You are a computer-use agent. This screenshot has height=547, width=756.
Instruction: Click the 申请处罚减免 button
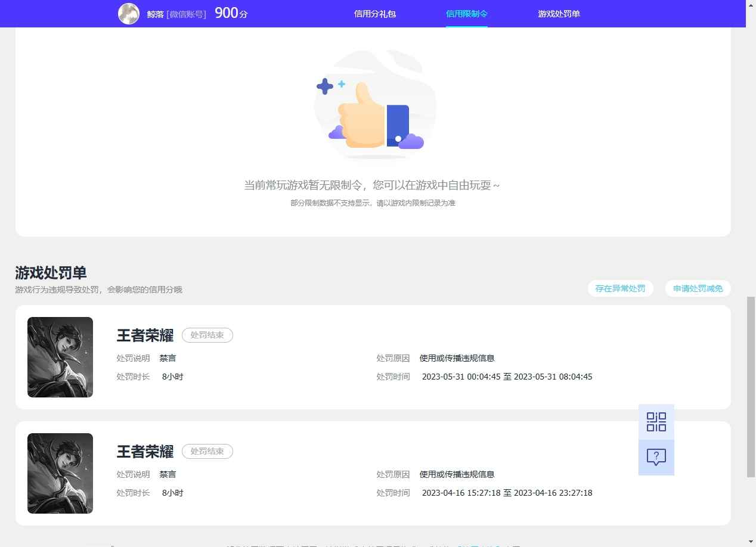pyautogui.click(x=698, y=288)
